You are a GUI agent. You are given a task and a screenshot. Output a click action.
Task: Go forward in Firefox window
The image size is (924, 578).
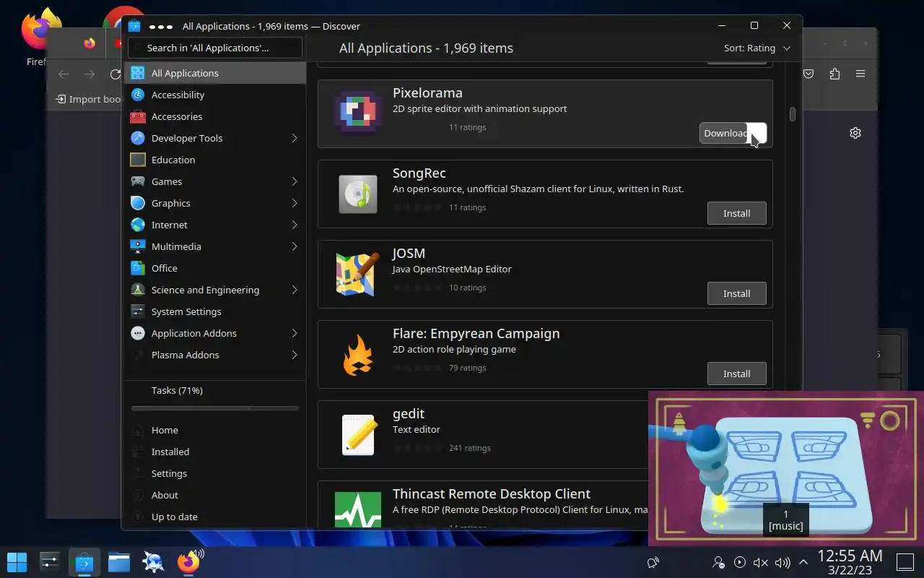[90, 74]
